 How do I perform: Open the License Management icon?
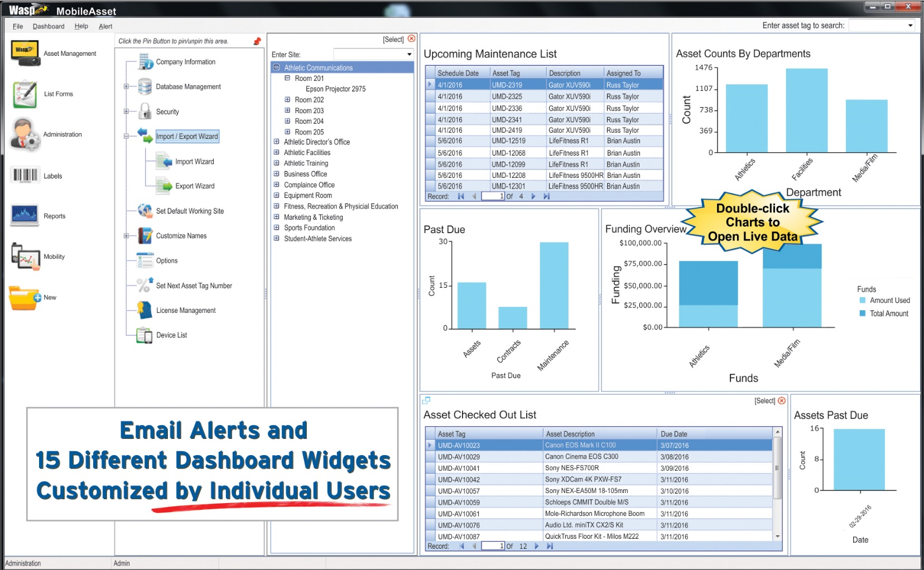pyautogui.click(x=145, y=310)
